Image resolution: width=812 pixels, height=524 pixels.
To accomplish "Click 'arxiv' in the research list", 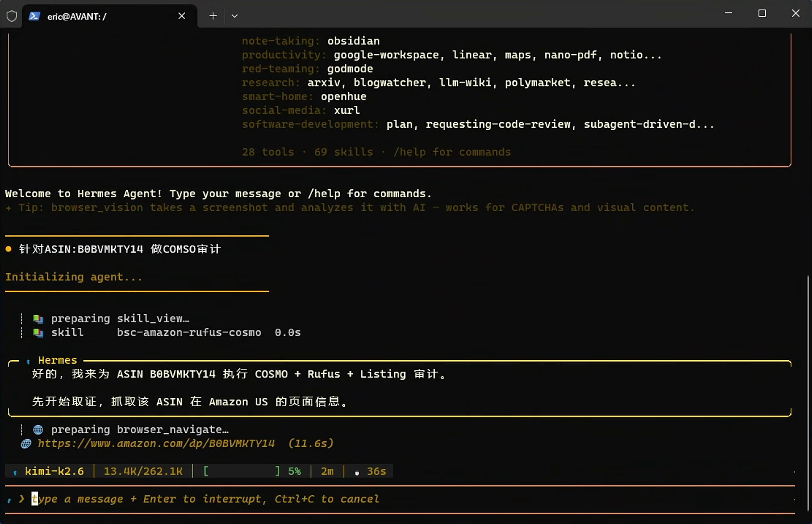I will 324,83.
